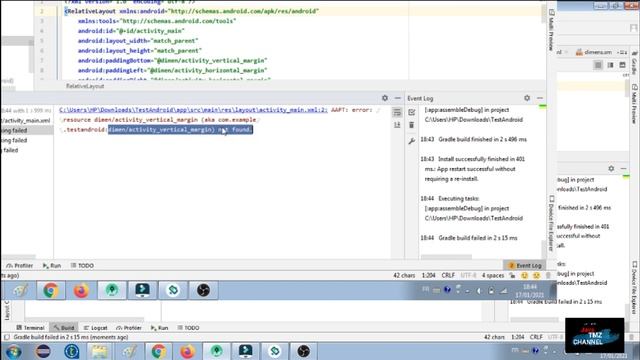
Task: Open gear options of the outer Event Log panel
Action: (611, 169)
